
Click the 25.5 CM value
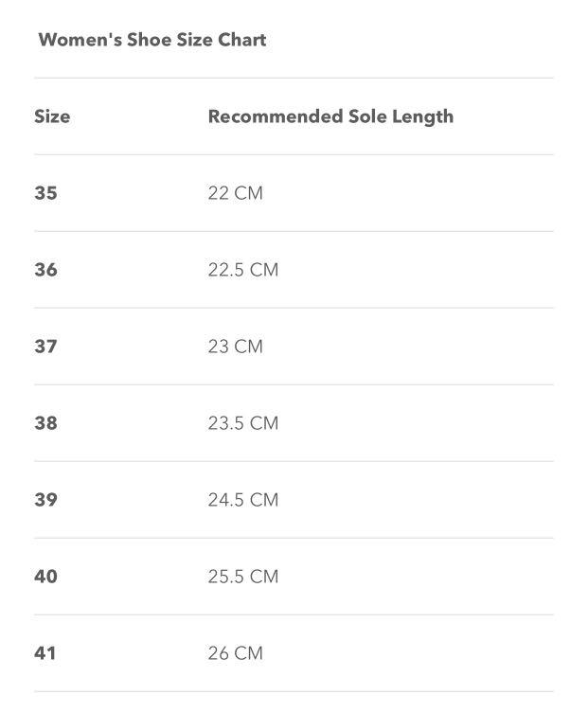pyautogui.click(x=243, y=577)
